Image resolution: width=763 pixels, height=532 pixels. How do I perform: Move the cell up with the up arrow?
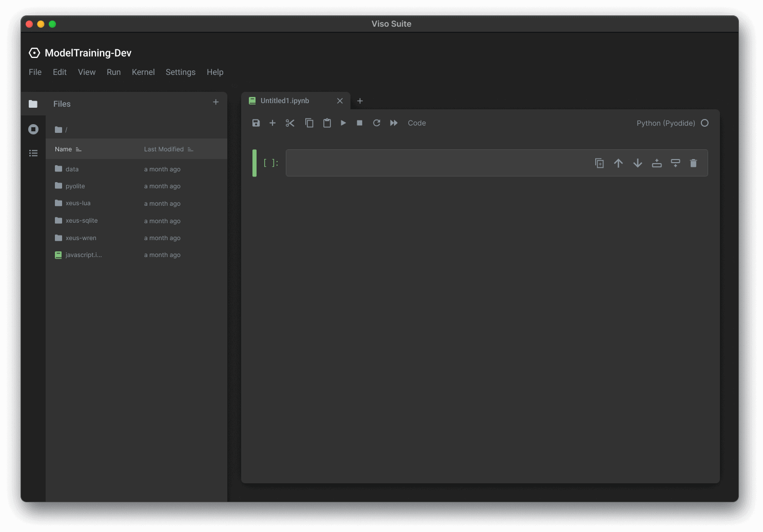pyautogui.click(x=618, y=163)
